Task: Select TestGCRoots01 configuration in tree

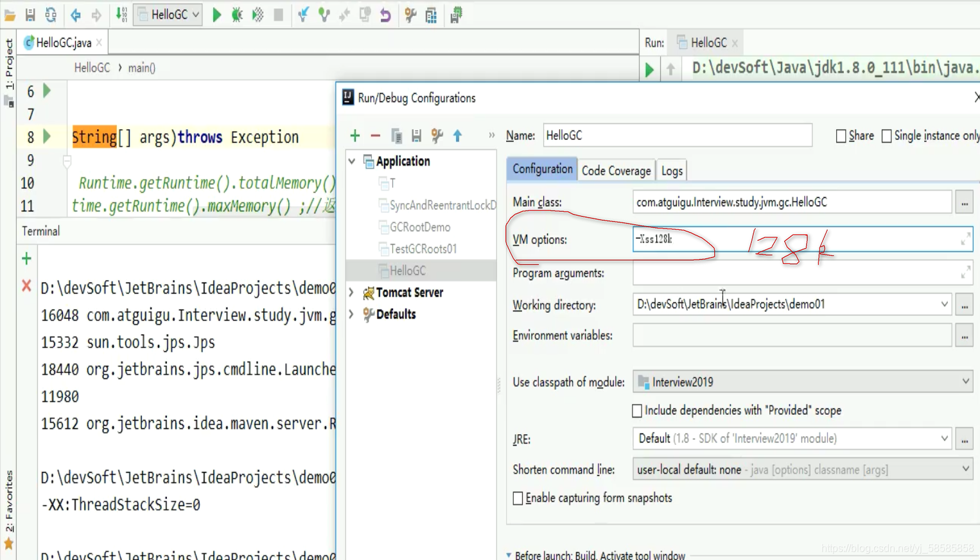Action: point(423,249)
